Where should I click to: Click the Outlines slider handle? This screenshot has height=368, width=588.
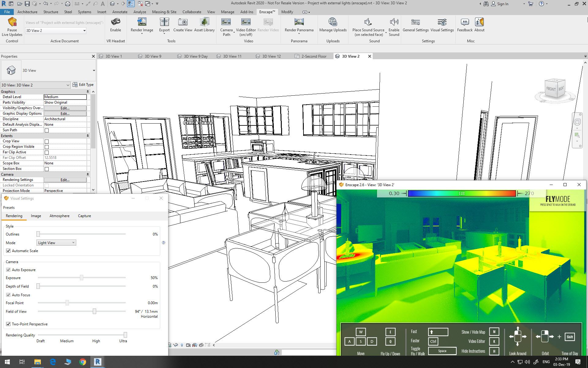coord(38,234)
